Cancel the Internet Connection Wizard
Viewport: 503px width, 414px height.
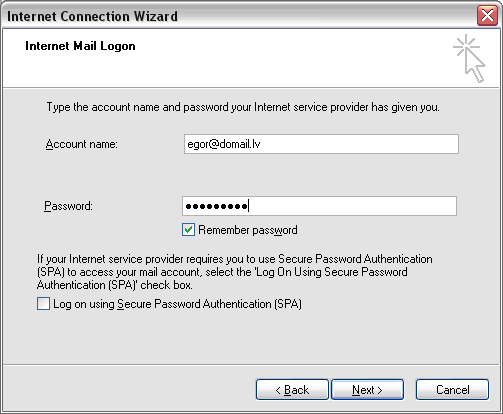[x=452, y=389]
